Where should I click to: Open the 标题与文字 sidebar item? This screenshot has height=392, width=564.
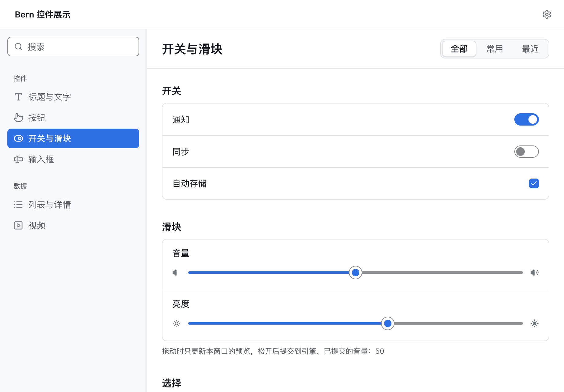73,97
